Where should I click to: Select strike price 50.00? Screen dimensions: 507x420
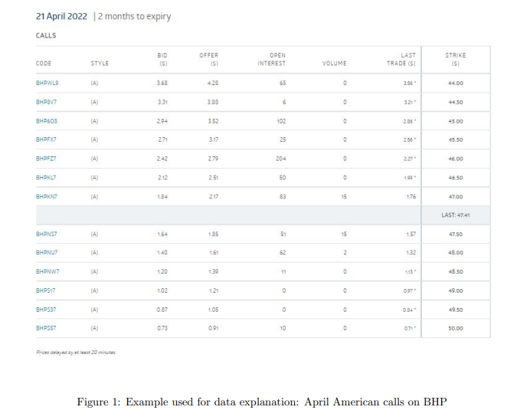pyautogui.click(x=456, y=329)
